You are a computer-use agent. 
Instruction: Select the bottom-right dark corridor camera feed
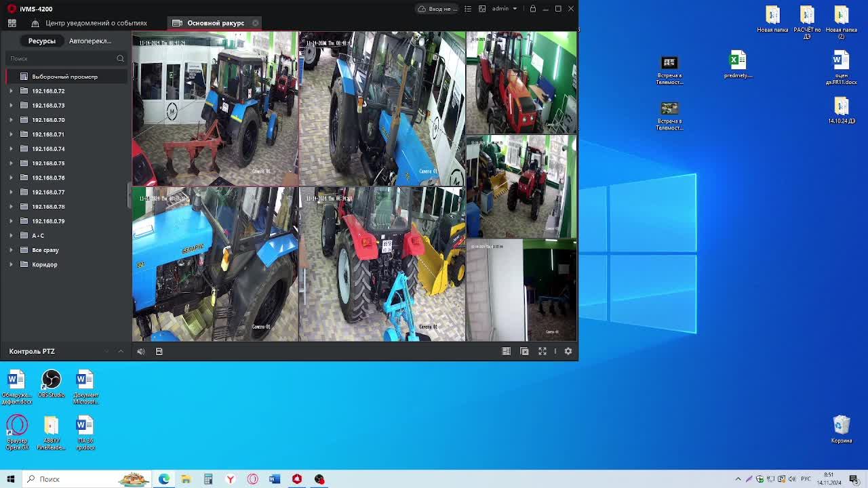[521, 290]
